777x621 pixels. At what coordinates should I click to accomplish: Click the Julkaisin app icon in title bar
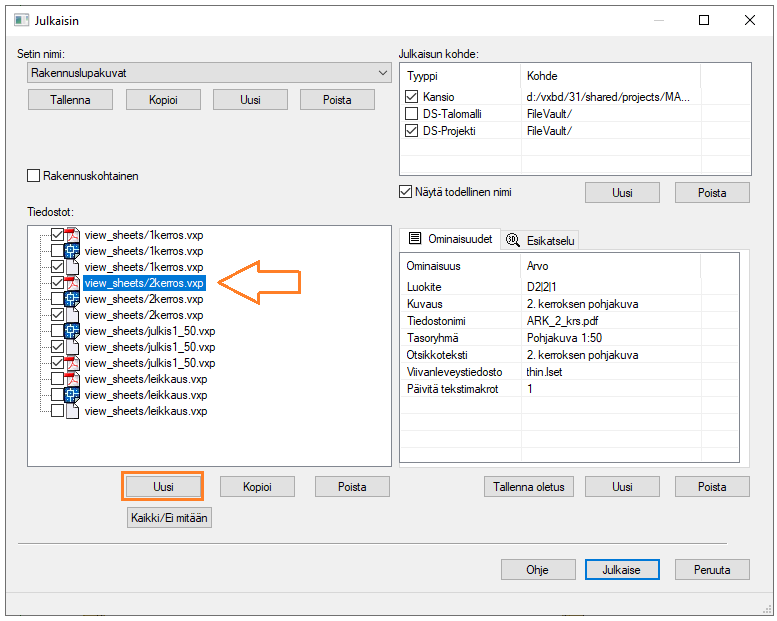(21, 20)
